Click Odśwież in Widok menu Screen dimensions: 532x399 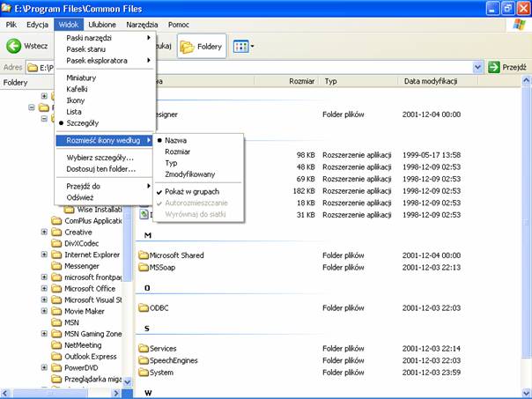106,197
